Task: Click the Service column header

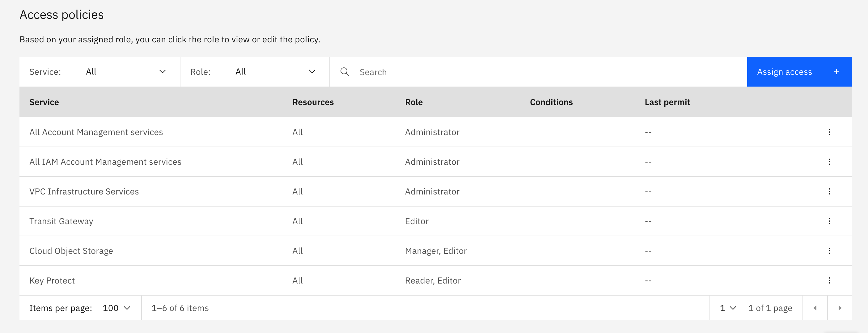Action: click(44, 102)
